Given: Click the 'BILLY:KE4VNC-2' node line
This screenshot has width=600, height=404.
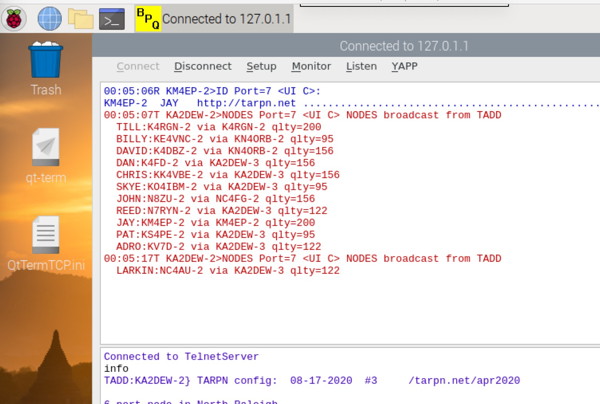Looking at the screenshot, I should tap(225, 139).
